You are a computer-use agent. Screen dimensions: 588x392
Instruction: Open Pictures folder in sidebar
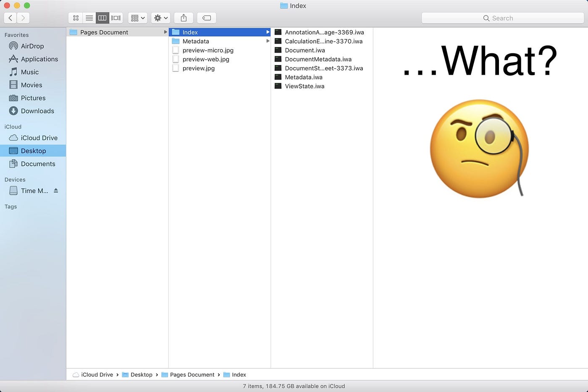(33, 98)
